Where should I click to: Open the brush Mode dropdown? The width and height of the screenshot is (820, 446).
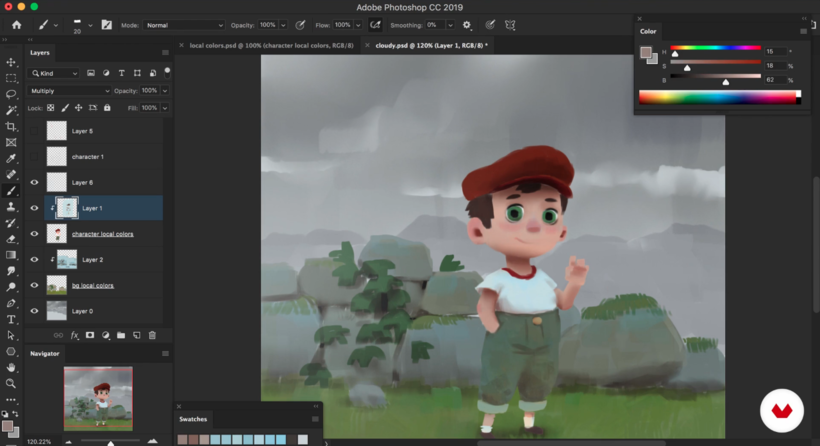(184, 25)
